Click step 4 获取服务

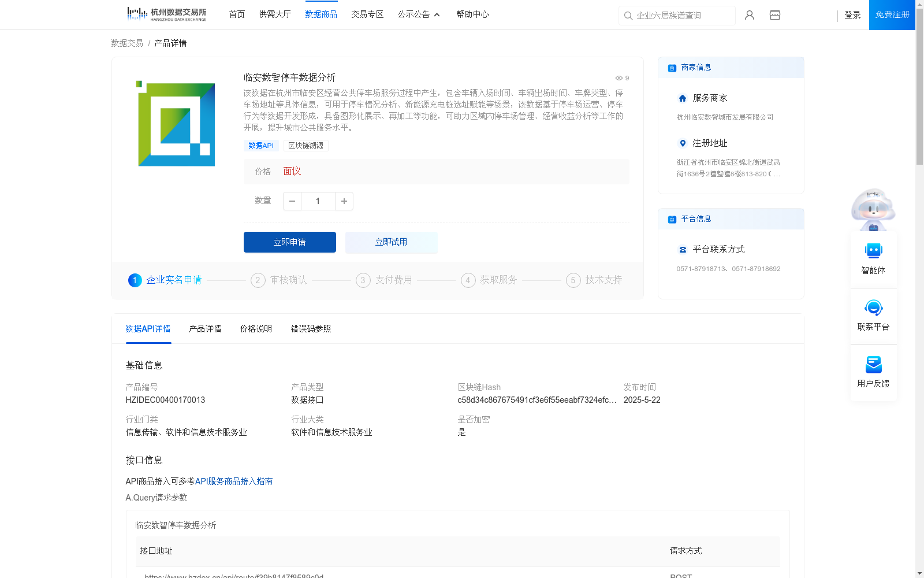click(489, 280)
